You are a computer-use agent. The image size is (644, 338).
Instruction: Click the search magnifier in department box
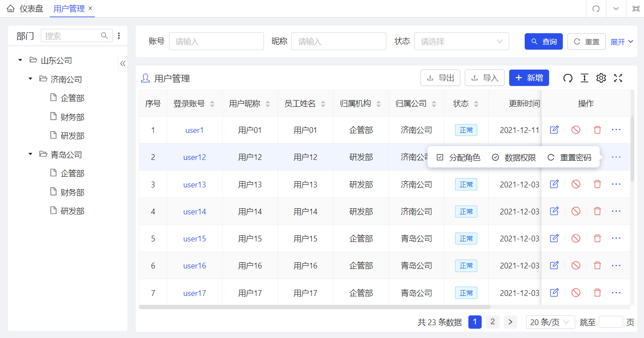[x=104, y=36]
